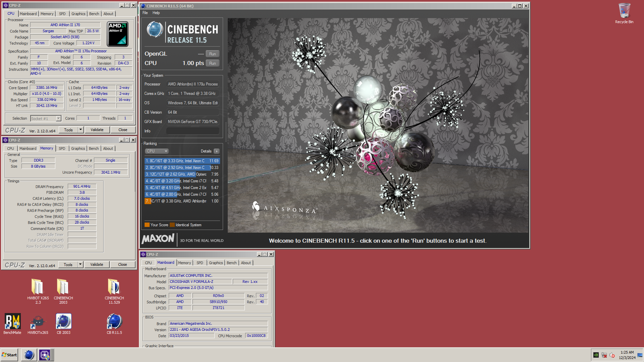
Task: Open the Help menu in Cinebench
Action: [x=156, y=13]
